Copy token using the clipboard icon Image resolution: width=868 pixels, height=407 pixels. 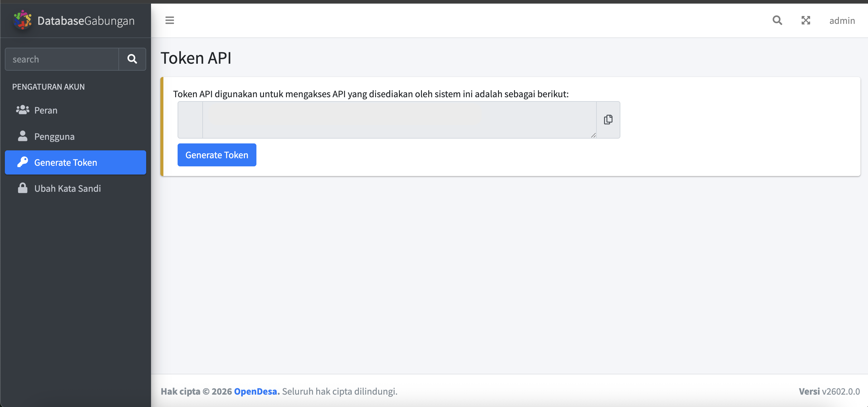608,120
